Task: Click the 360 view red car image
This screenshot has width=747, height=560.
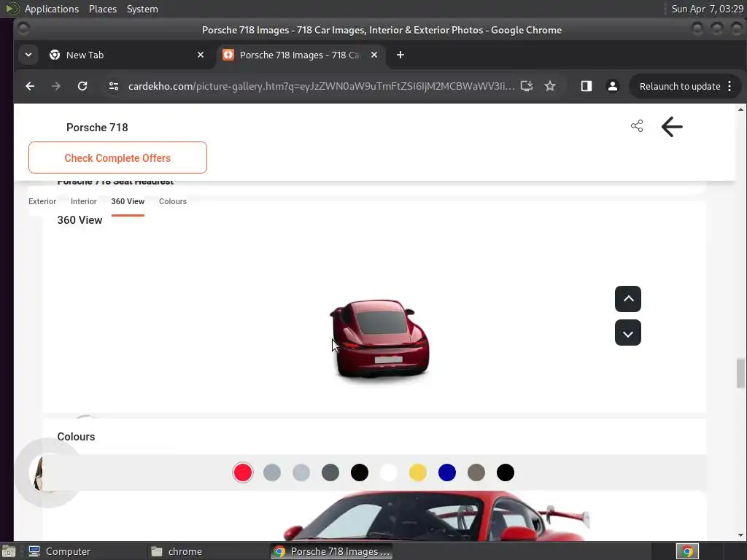Action: (379, 339)
